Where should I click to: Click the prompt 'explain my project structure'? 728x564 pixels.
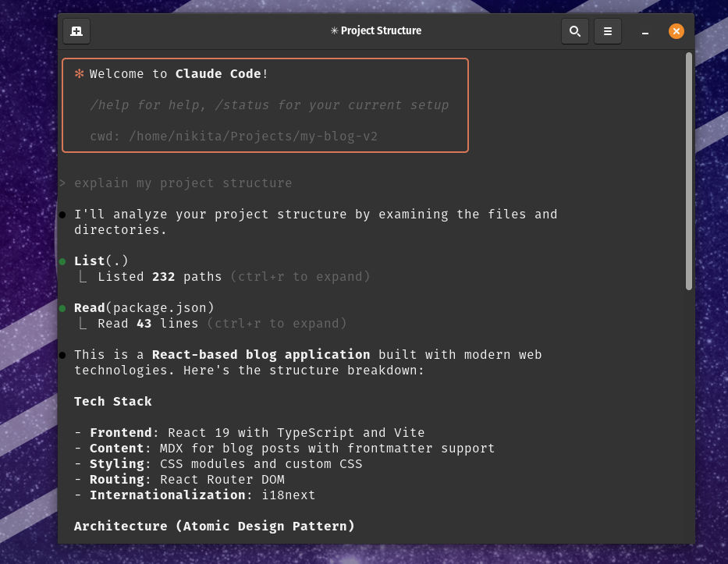tap(183, 183)
